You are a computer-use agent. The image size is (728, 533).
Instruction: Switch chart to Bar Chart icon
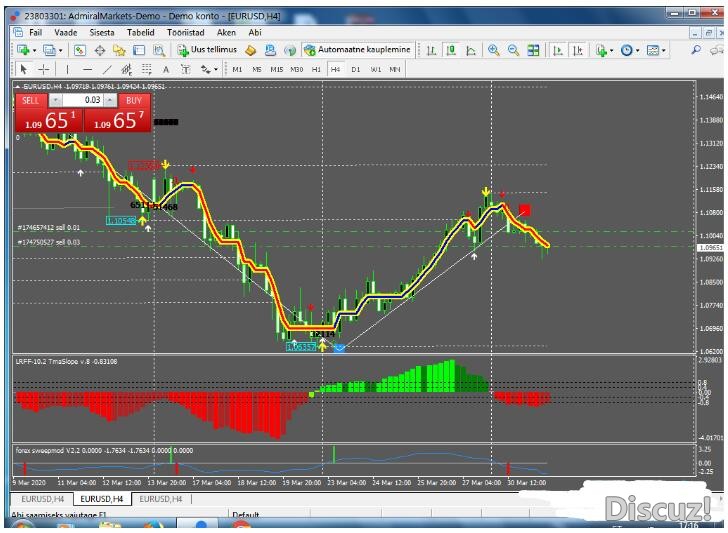click(431, 50)
